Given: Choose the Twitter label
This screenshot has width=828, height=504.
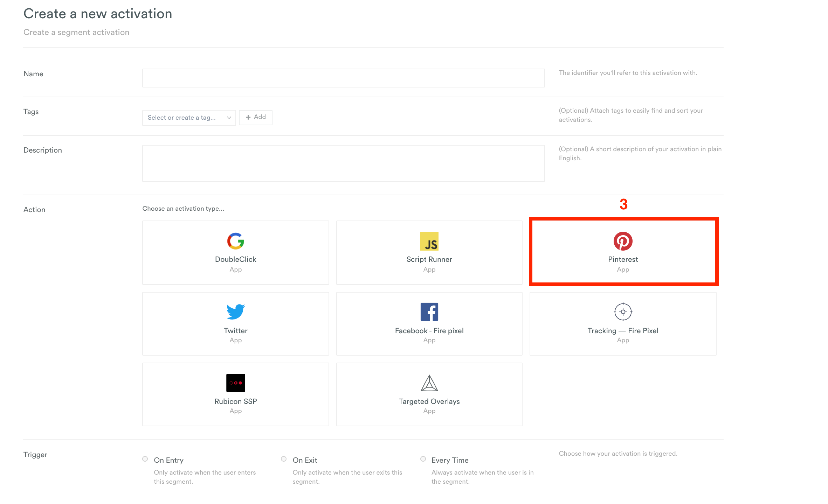Looking at the screenshot, I should [x=235, y=331].
